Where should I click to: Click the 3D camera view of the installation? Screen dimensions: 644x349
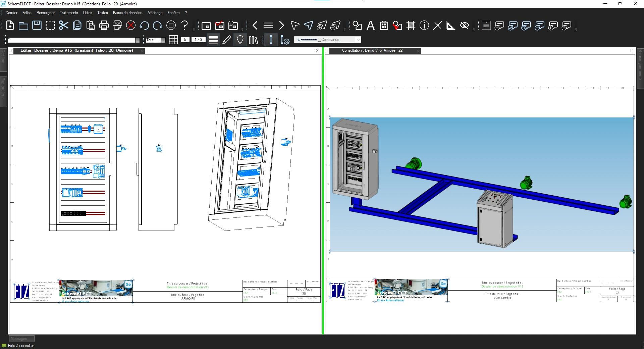coord(482,185)
